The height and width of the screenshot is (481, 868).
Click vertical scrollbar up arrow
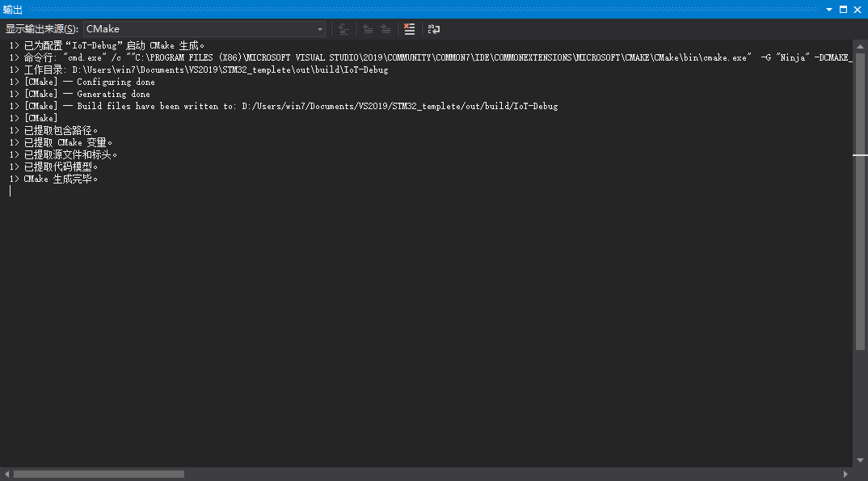[x=860, y=47]
